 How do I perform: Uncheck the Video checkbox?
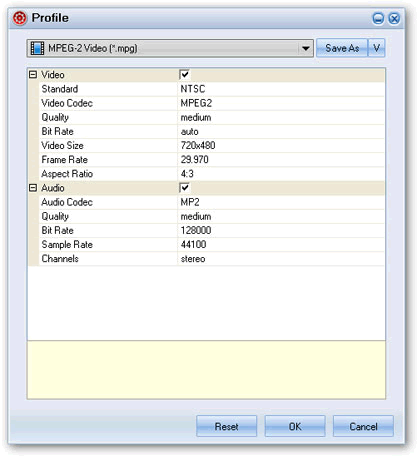click(184, 75)
